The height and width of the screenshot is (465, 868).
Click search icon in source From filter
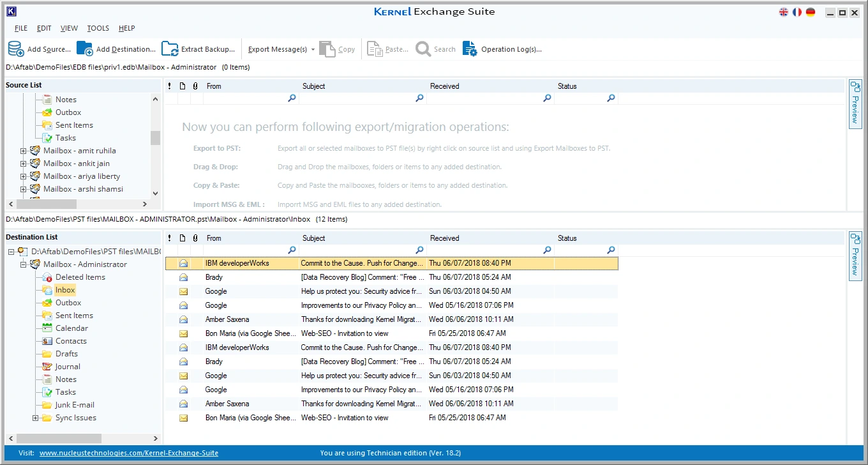(292, 98)
